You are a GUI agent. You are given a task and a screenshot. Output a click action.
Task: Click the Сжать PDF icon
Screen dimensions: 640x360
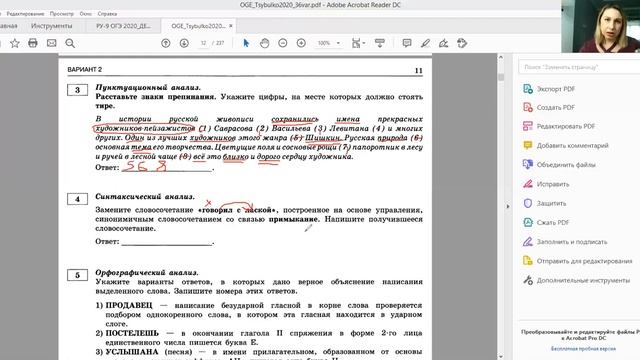coord(528,222)
